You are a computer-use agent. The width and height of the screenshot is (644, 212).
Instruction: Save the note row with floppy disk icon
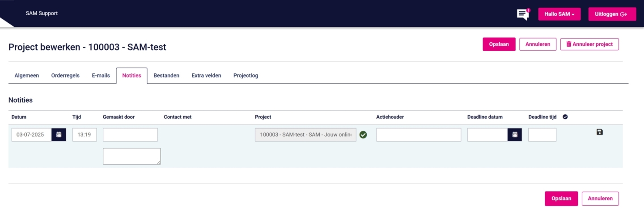click(x=600, y=132)
